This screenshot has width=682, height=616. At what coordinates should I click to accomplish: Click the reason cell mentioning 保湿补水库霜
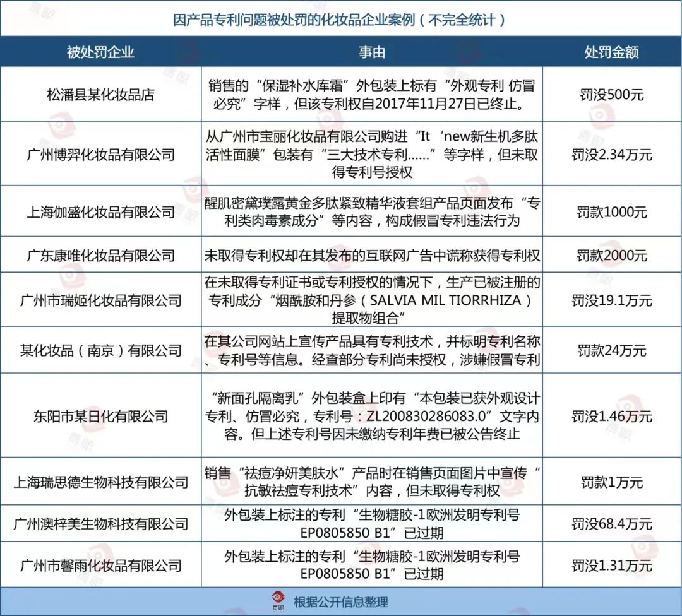click(372, 94)
